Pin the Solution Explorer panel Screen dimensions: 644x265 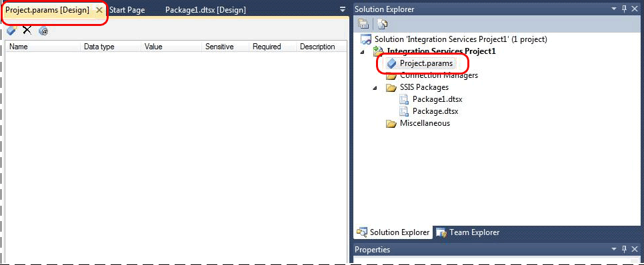(x=624, y=9)
